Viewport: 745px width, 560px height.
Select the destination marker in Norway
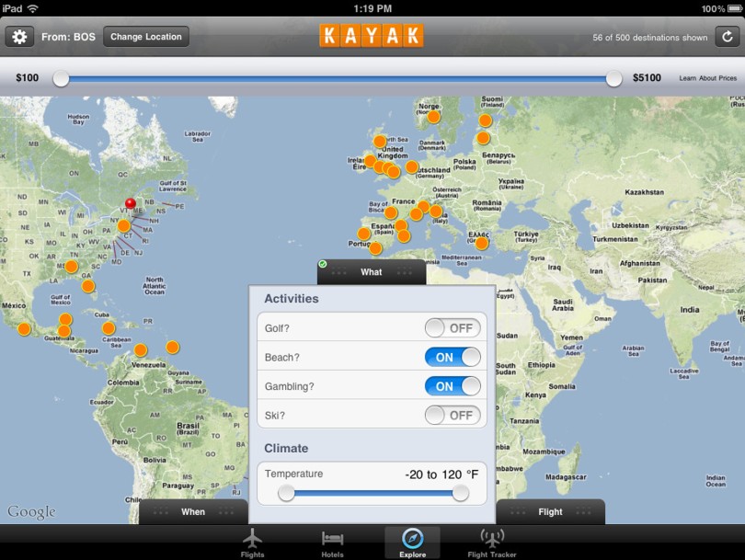pos(433,117)
